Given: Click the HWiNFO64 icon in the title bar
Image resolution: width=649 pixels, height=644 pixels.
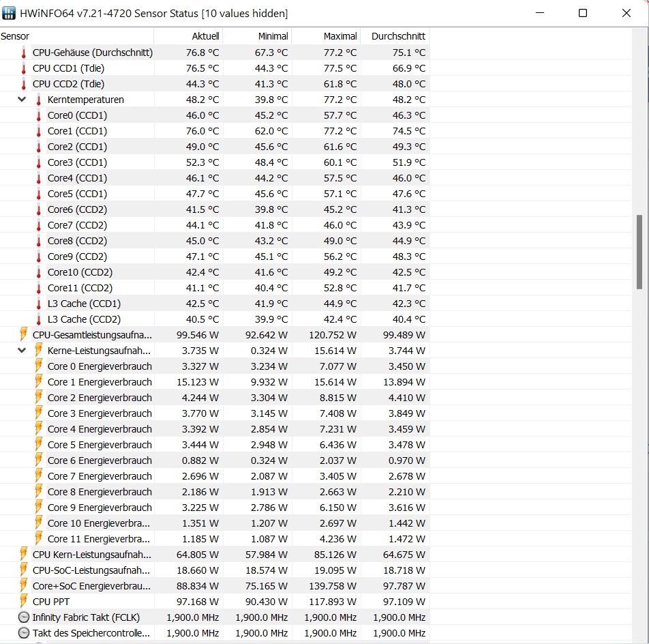Looking at the screenshot, I should click(x=10, y=13).
